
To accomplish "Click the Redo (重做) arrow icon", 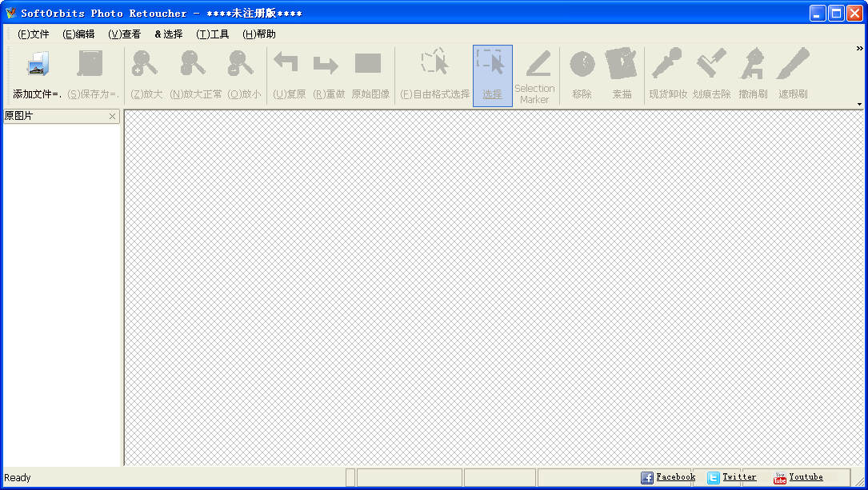I will (326, 65).
